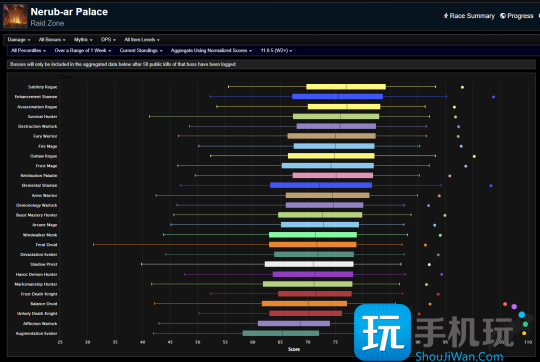Click the Destruction Warlock row label
540x362 pixels.
click(x=38, y=126)
